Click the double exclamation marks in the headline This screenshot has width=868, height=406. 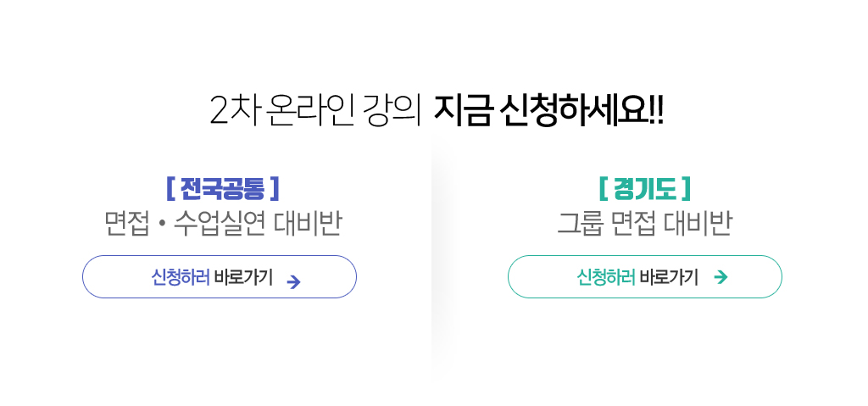tap(655, 111)
